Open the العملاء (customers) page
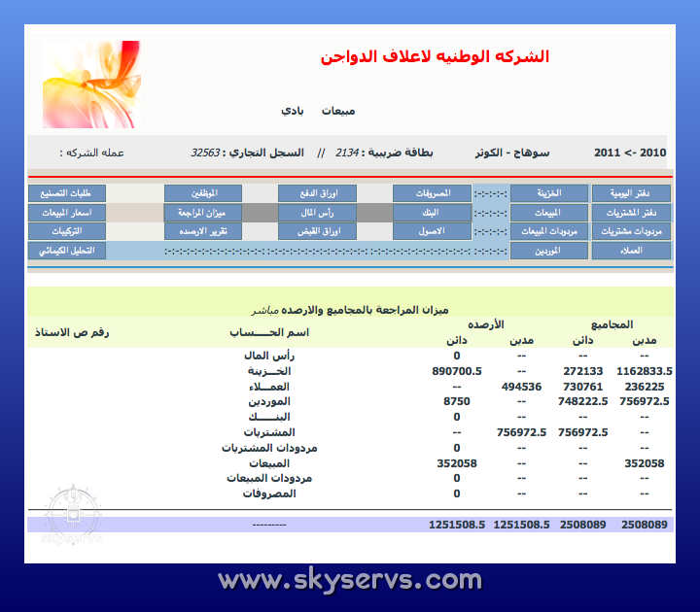The height and width of the screenshot is (612, 700). [x=631, y=251]
